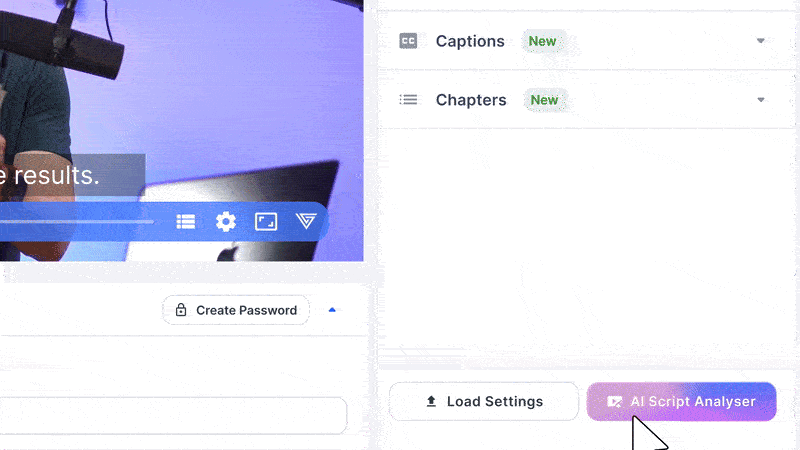Click the CC icon beside Captions
Screen dimensions: 800x450
[x=408, y=41]
